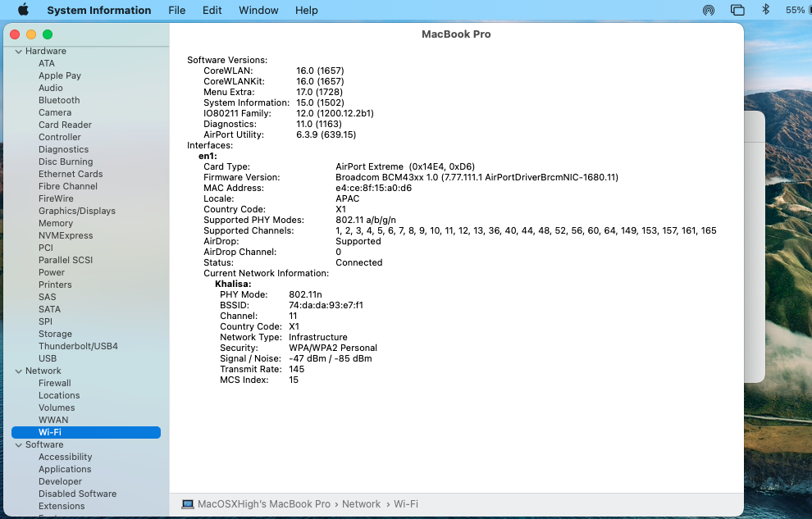Screen dimensions: 812x519
Task: Select the highlighted Wi-Fi sidebar item
Action: tap(86, 433)
